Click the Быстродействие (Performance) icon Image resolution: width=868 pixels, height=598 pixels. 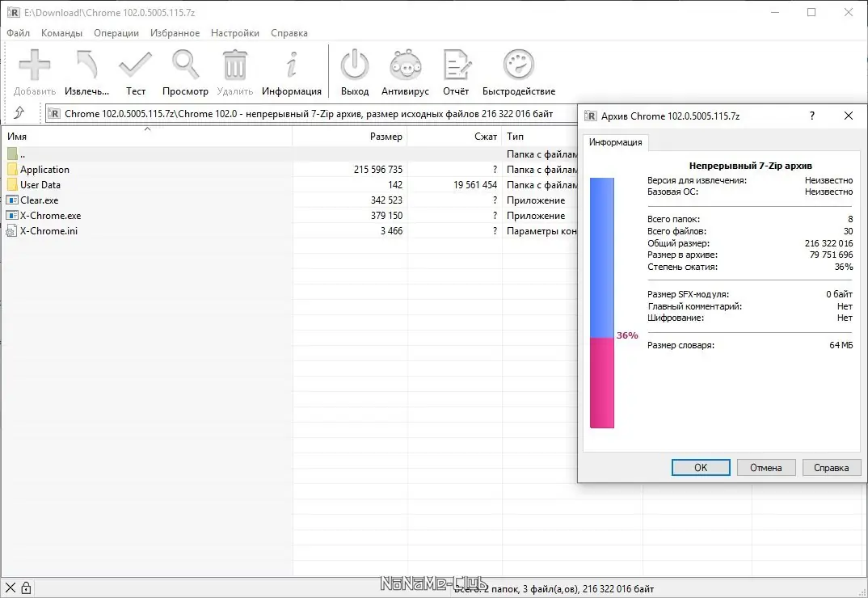coord(518,65)
